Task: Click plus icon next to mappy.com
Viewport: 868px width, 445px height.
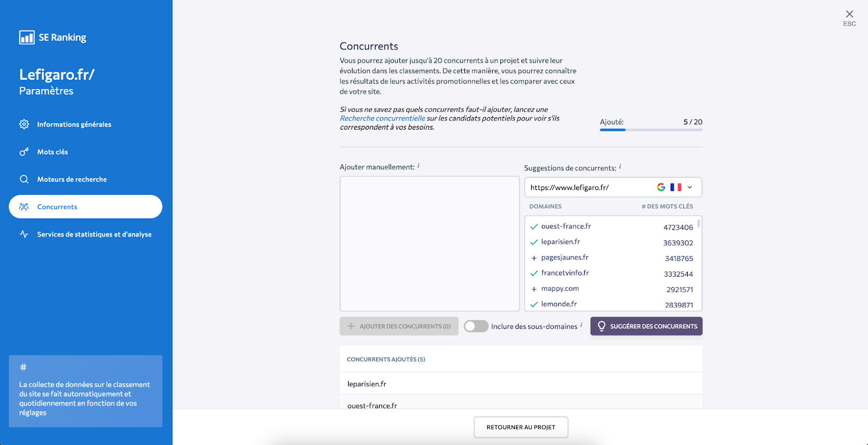Action: click(534, 289)
